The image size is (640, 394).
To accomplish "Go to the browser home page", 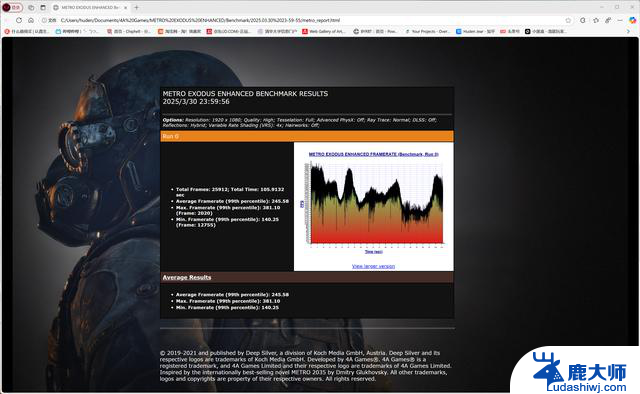I will 31,20.
